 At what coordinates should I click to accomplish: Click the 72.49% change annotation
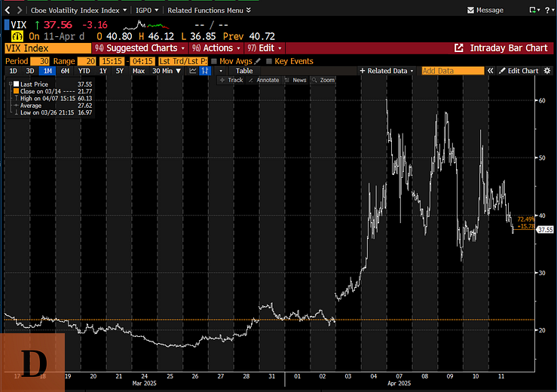click(526, 219)
